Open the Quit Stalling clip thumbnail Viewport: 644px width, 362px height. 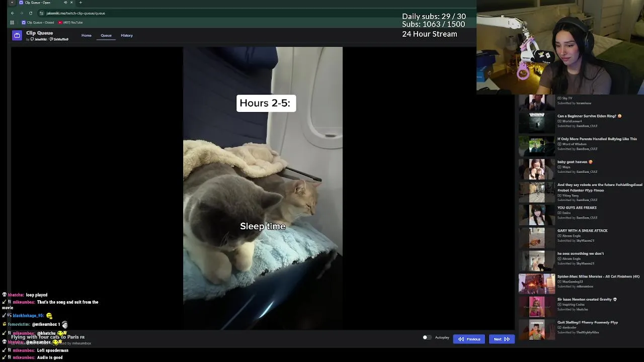(x=537, y=329)
